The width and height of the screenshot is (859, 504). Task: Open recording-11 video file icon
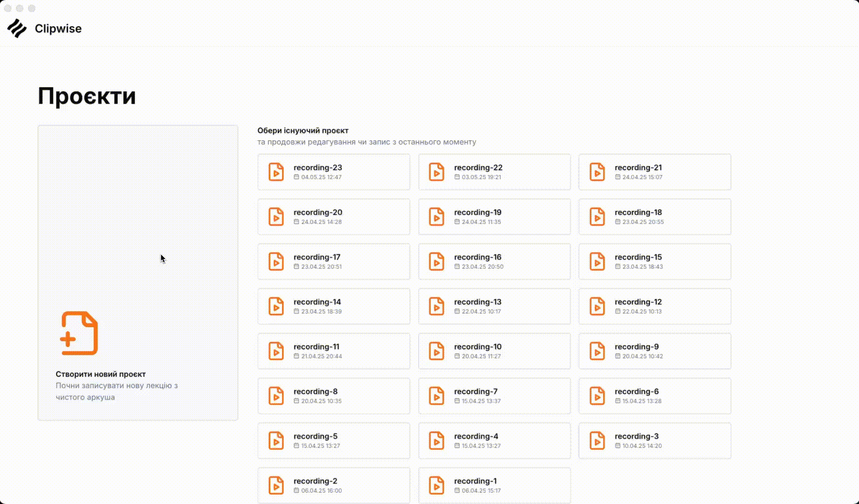[x=276, y=351]
